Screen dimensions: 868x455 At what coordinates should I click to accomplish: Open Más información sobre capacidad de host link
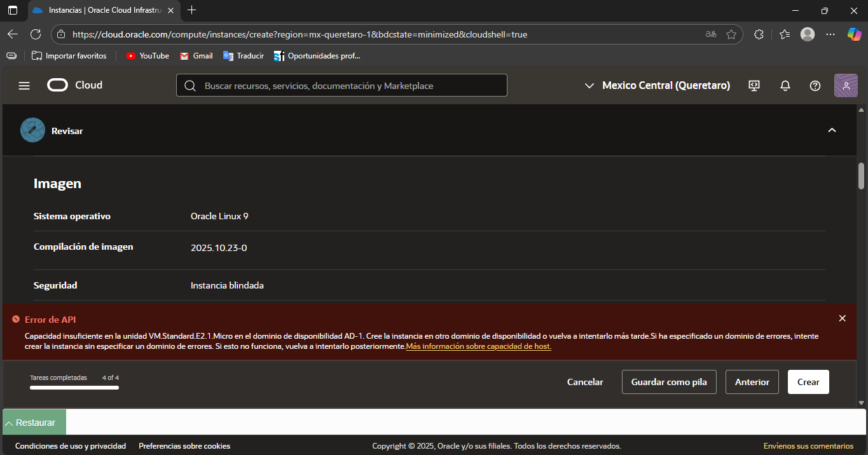479,346
